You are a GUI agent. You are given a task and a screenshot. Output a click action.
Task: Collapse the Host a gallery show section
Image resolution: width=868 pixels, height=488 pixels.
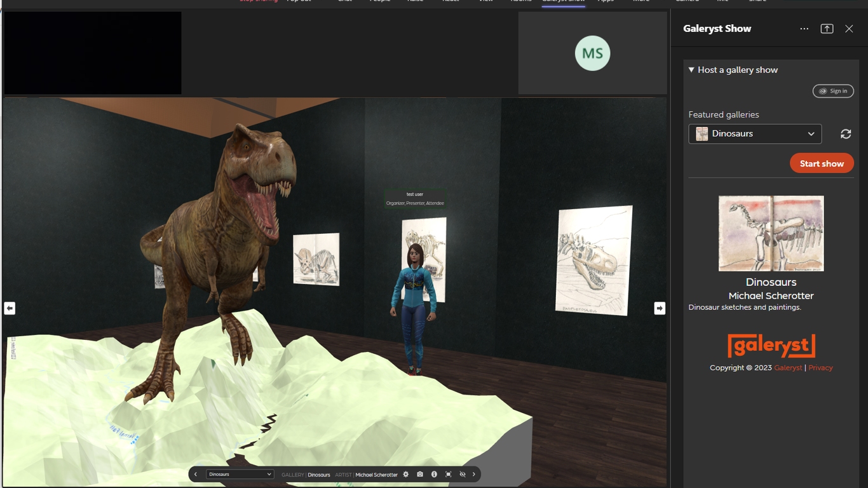pyautogui.click(x=733, y=70)
